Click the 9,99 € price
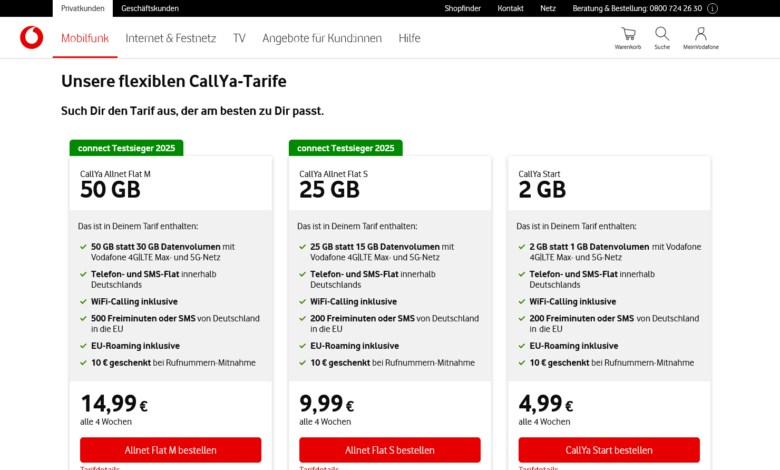Image resolution: width=780 pixels, height=470 pixels. (327, 403)
